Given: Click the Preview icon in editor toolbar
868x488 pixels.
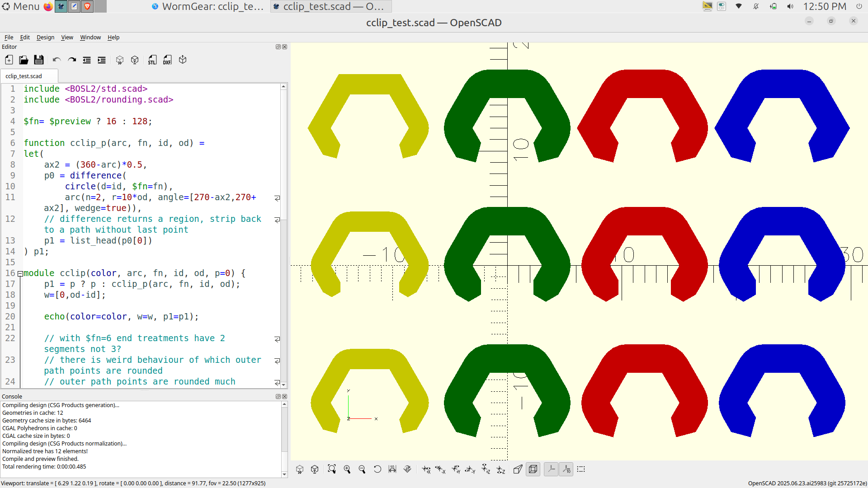Looking at the screenshot, I should point(120,60).
